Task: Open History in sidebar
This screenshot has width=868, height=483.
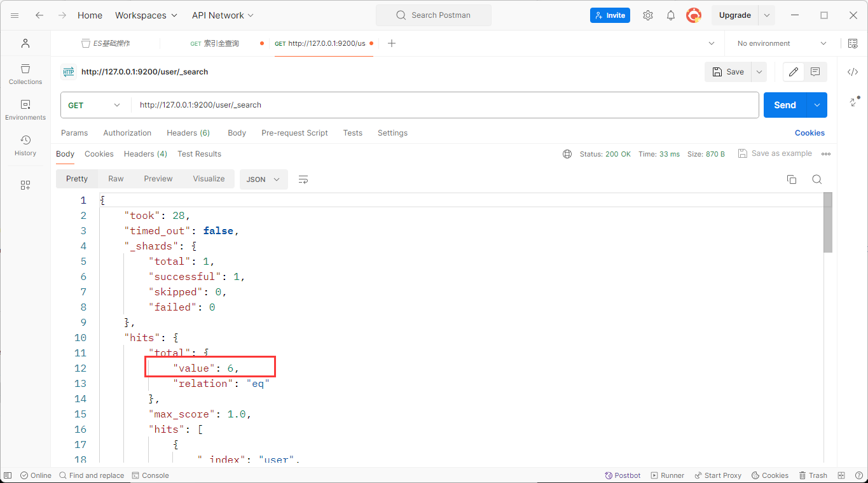Action: click(25, 145)
